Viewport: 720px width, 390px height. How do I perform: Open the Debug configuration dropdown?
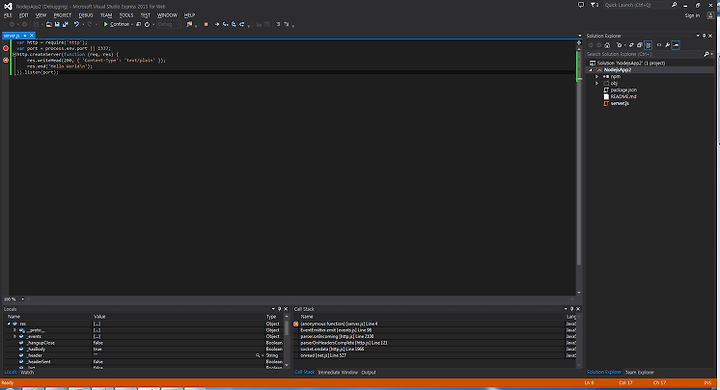(x=169, y=24)
